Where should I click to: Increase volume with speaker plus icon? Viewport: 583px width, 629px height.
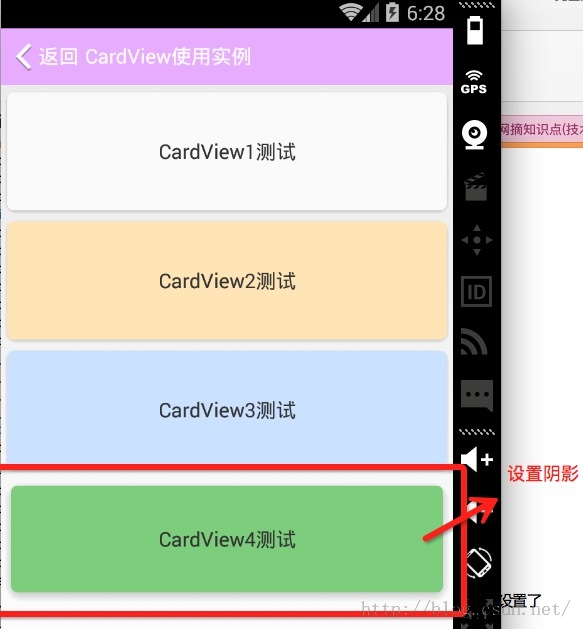coord(477,459)
